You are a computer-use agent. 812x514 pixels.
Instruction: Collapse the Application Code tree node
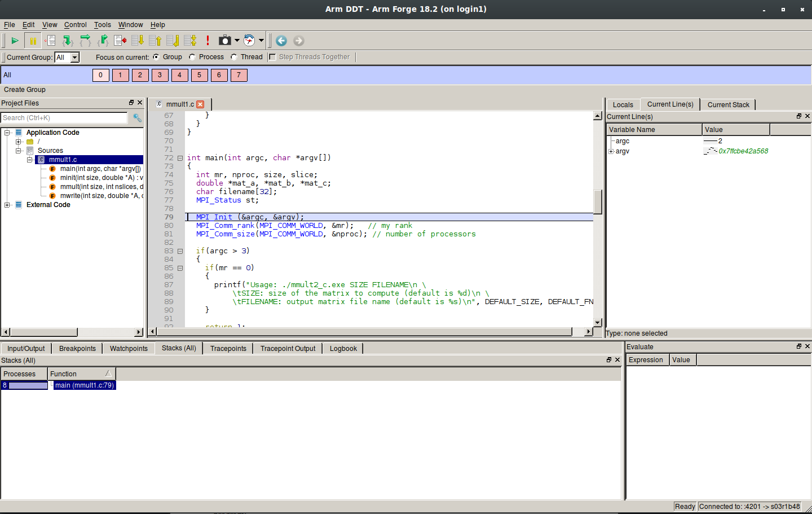coord(7,133)
